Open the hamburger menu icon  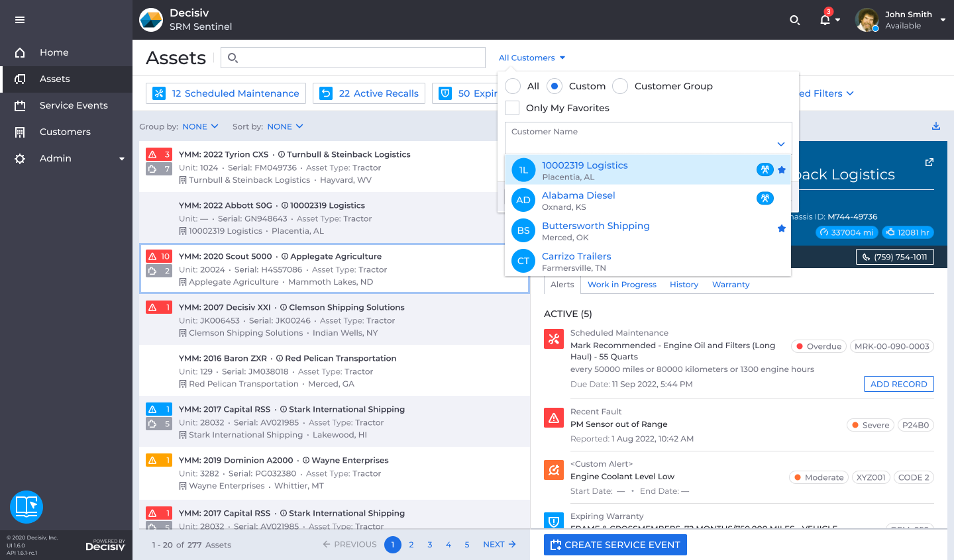[20, 20]
